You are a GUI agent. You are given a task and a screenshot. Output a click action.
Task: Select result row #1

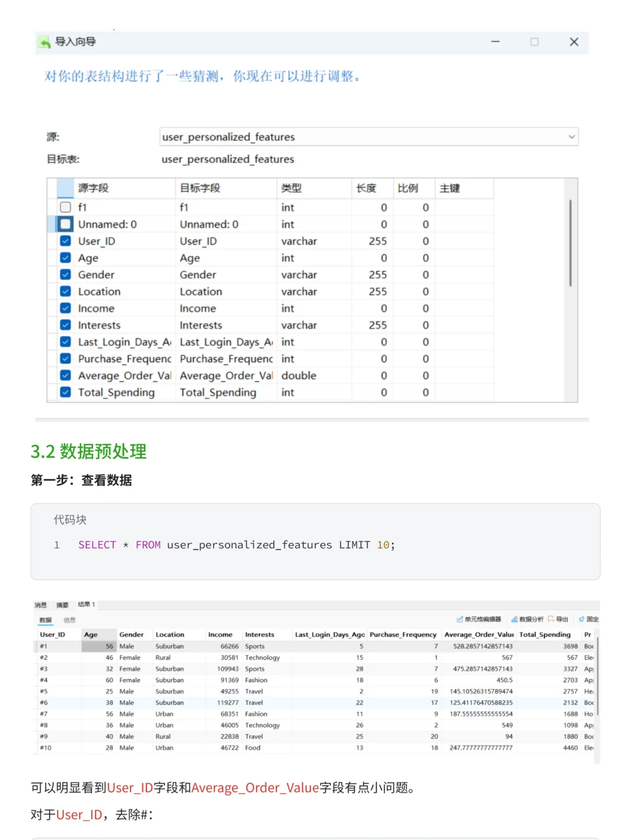(315, 646)
